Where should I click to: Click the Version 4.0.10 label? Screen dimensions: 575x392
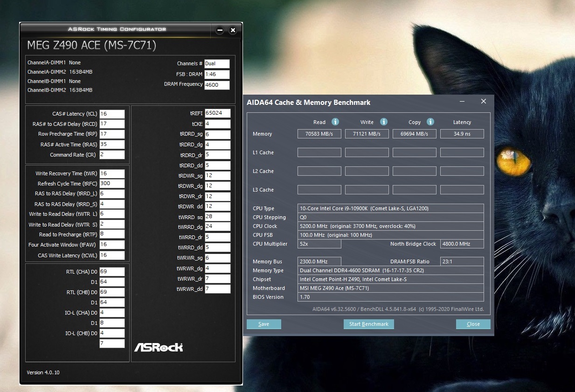(43, 372)
